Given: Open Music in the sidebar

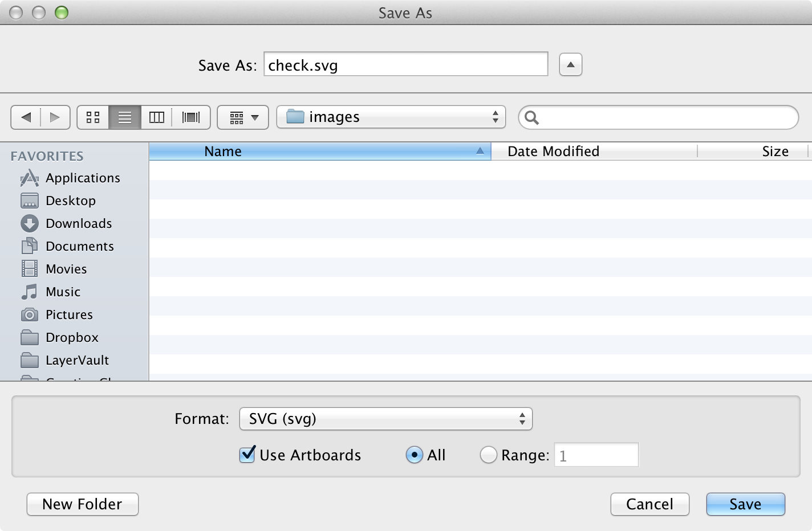Looking at the screenshot, I should pos(51,292).
